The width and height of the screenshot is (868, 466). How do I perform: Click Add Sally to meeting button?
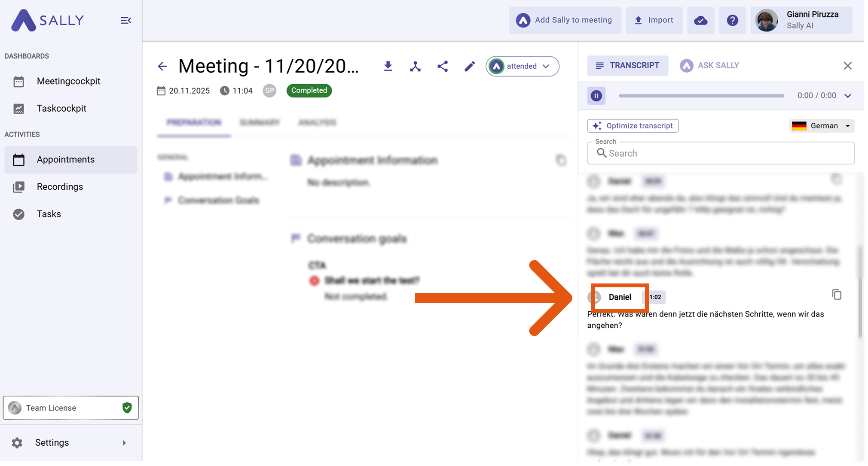coord(565,20)
